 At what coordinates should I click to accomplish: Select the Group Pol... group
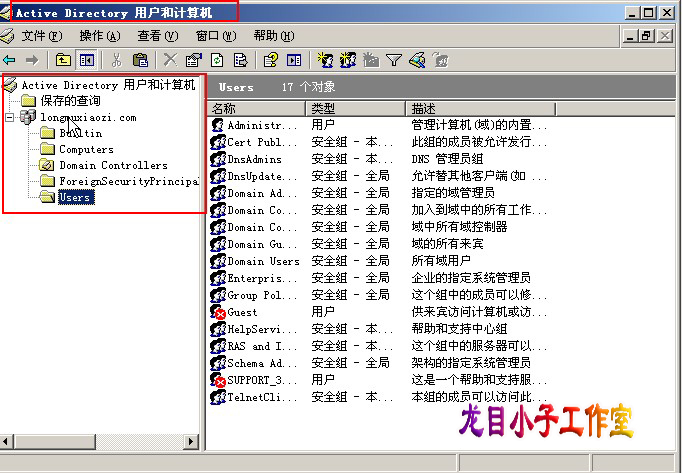tap(262, 295)
